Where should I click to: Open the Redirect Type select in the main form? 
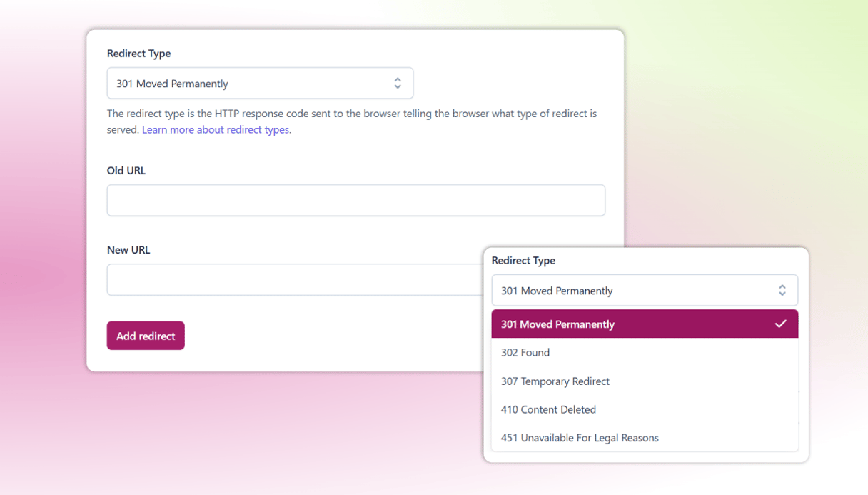[x=260, y=84]
